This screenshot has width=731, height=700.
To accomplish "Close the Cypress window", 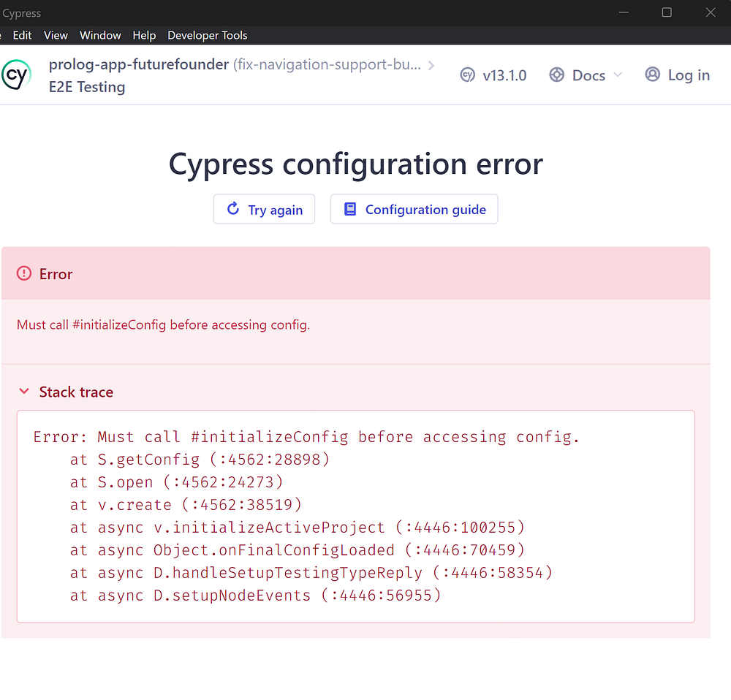I will click(x=711, y=12).
